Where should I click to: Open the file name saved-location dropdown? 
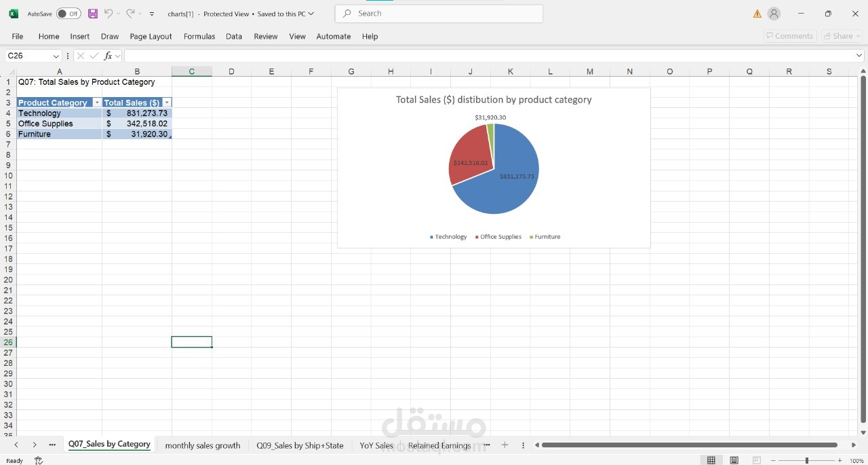[x=311, y=14]
